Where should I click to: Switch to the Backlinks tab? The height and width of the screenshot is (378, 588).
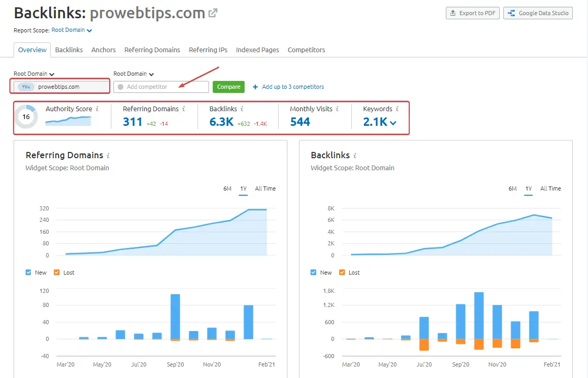pyautogui.click(x=69, y=50)
